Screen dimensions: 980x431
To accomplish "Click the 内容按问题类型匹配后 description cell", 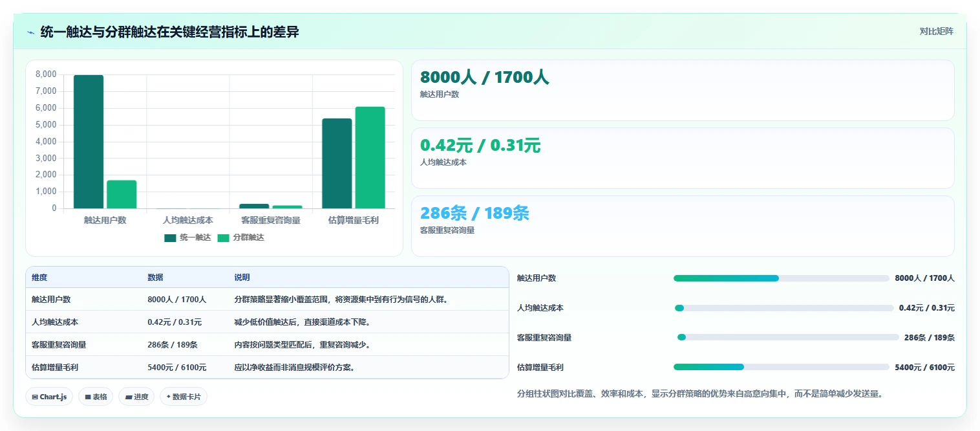I will [x=303, y=344].
